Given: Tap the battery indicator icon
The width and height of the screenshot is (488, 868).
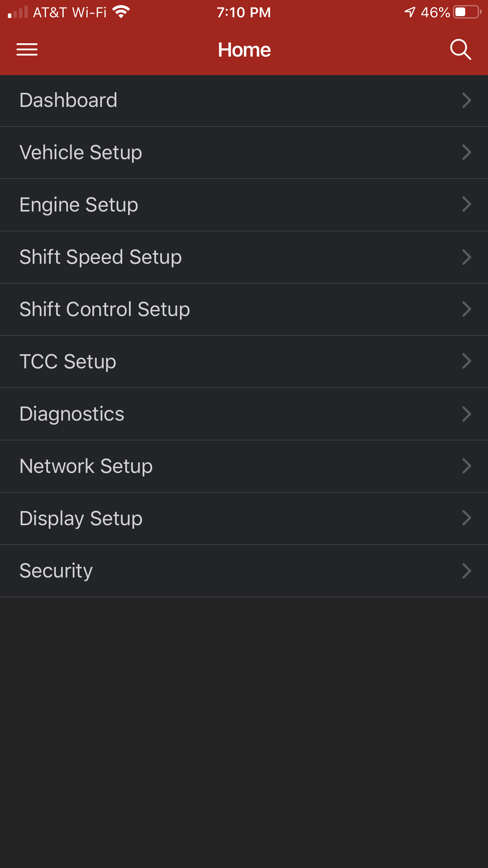Looking at the screenshot, I should [467, 12].
